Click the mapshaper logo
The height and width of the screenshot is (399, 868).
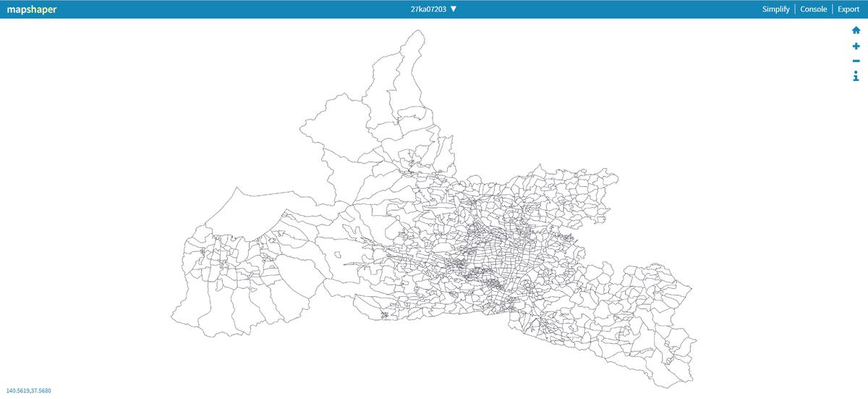point(32,9)
